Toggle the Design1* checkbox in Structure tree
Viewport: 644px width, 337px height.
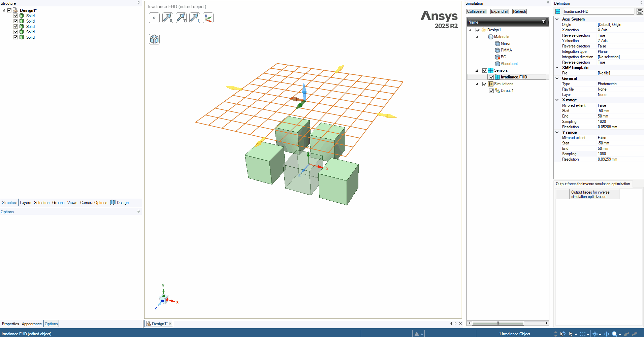[9, 10]
